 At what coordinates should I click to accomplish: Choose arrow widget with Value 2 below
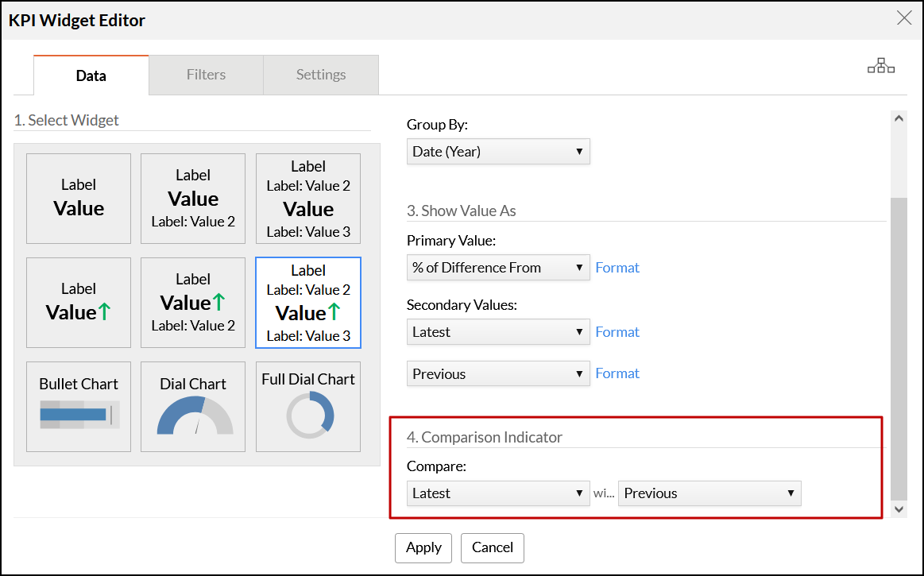pos(193,302)
